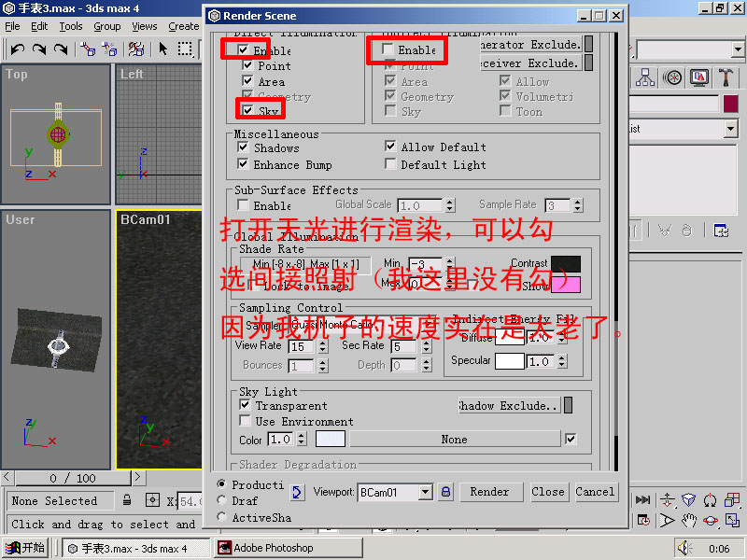This screenshot has height=560, width=747.
Task: Open the Group menu
Action: 106,27
